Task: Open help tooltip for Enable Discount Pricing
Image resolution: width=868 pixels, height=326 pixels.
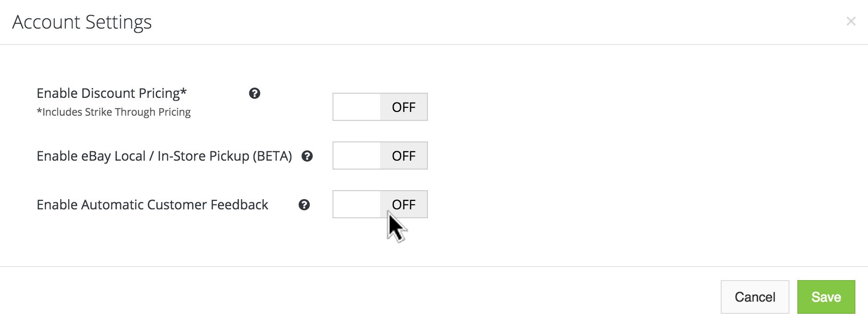Action: click(254, 93)
